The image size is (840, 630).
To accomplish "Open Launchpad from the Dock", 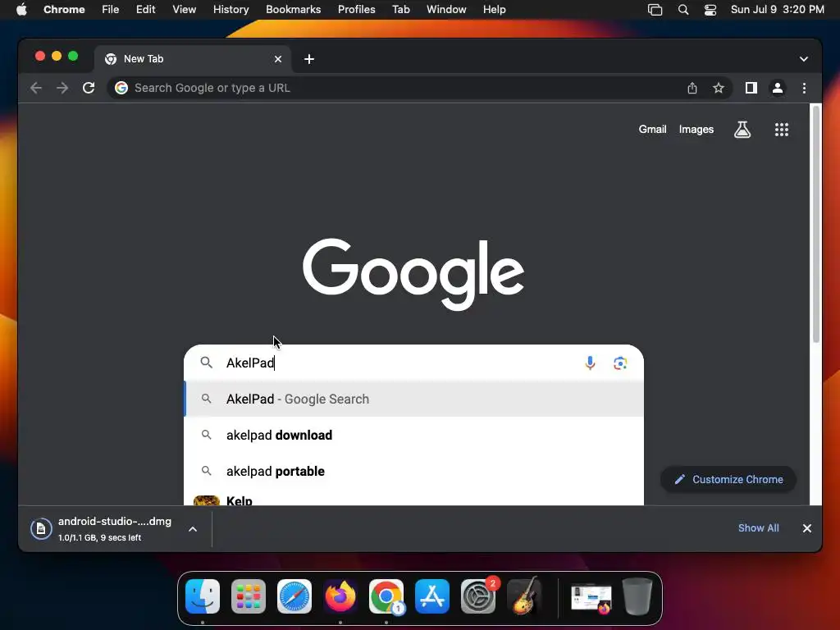I will 248,596.
